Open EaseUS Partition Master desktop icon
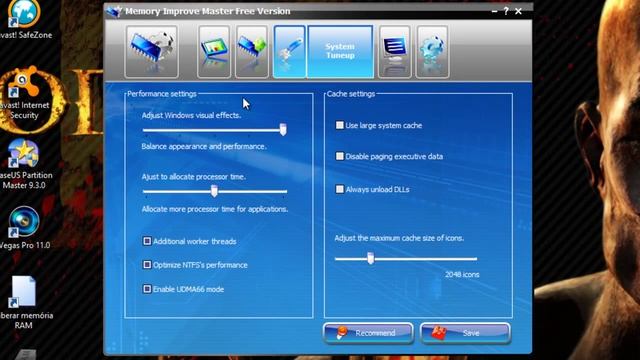The image size is (640, 360). (25, 164)
